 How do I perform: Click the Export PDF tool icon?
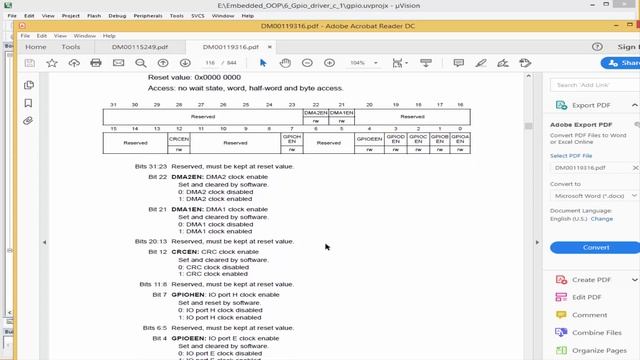tap(561, 105)
